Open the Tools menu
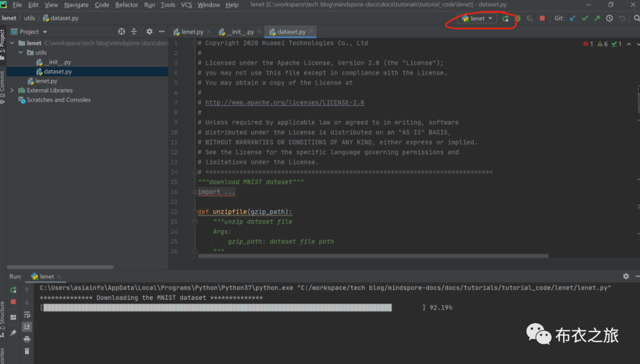The width and height of the screenshot is (640, 364). point(168,5)
